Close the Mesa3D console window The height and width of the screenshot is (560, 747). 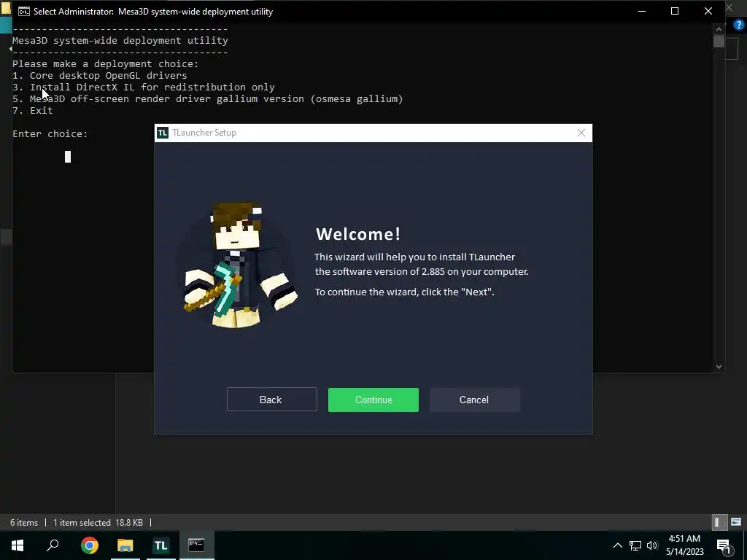(x=708, y=11)
